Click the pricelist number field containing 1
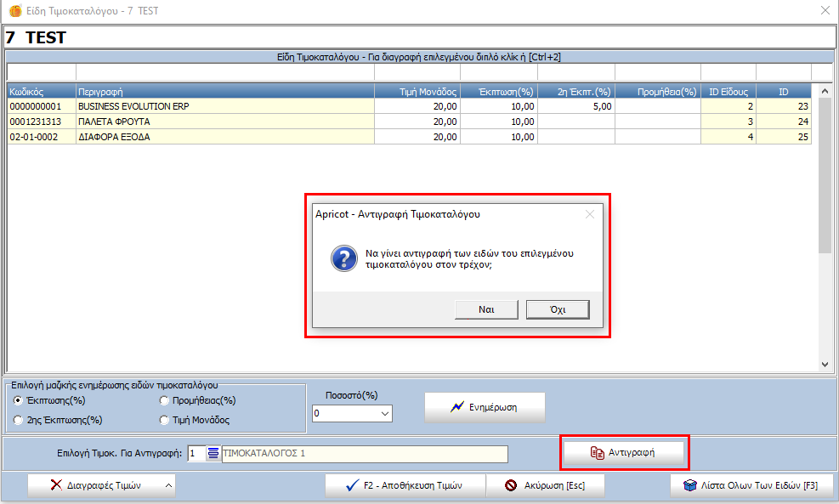The image size is (839, 504). click(197, 454)
